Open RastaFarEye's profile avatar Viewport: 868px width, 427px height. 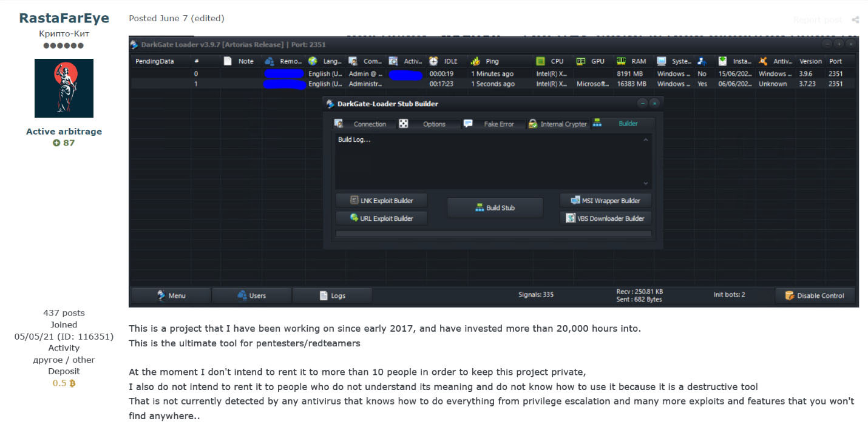pyautogui.click(x=64, y=88)
